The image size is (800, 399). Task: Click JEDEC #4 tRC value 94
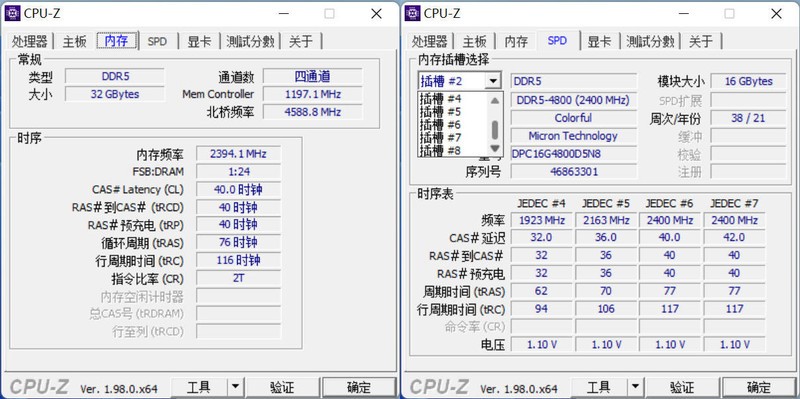pyautogui.click(x=541, y=309)
